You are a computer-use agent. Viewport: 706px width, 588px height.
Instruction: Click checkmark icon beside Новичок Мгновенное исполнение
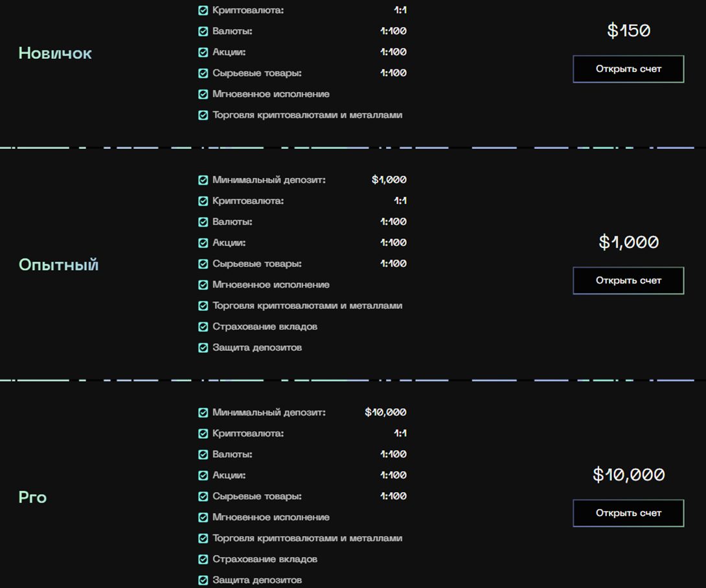point(203,94)
